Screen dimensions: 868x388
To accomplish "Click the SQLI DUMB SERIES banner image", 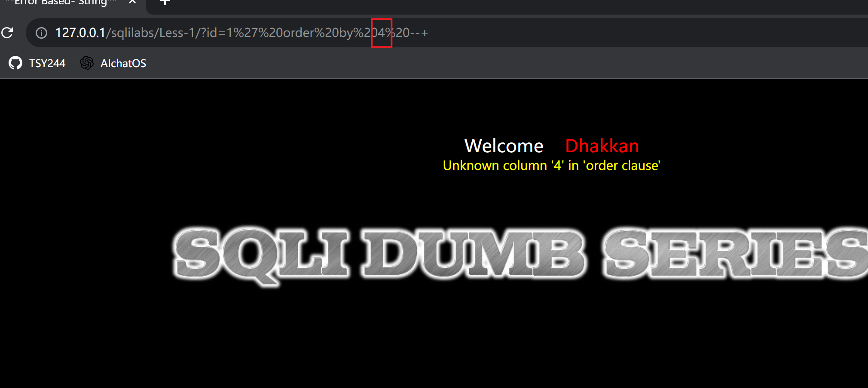I will [x=520, y=256].
